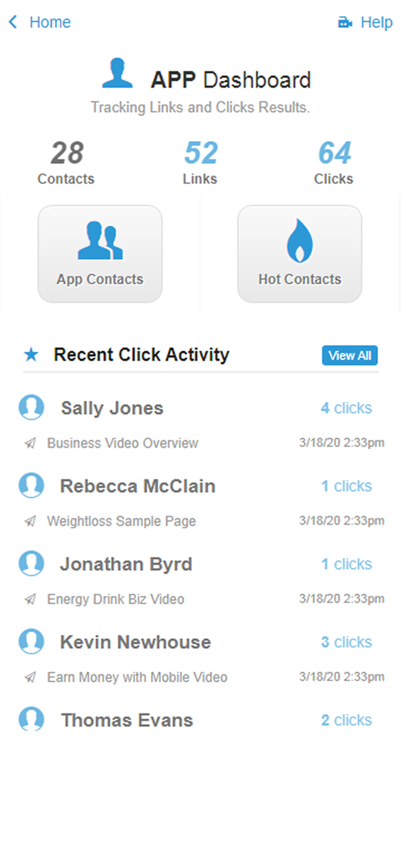Select Thomas Evans's avatar icon
The image size is (401, 868).
31,720
